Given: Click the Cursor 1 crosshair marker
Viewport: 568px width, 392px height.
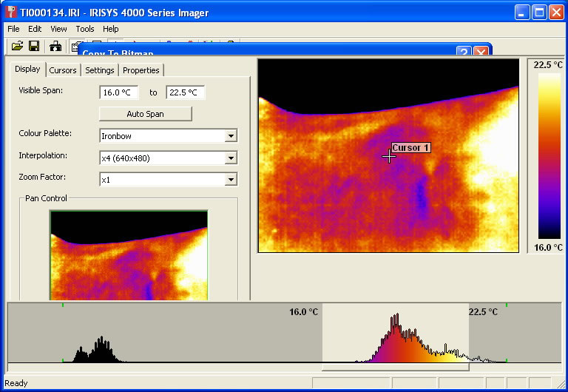Looking at the screenshot, I should [389, 156].
